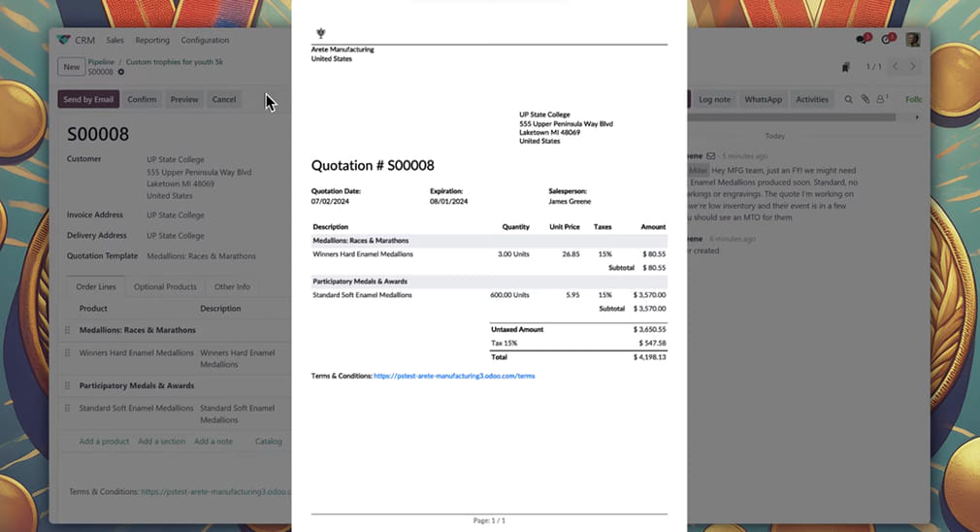Open the followers person icon
The width and height of the screenshot is (980, 532).
click(x=882, y=99)
